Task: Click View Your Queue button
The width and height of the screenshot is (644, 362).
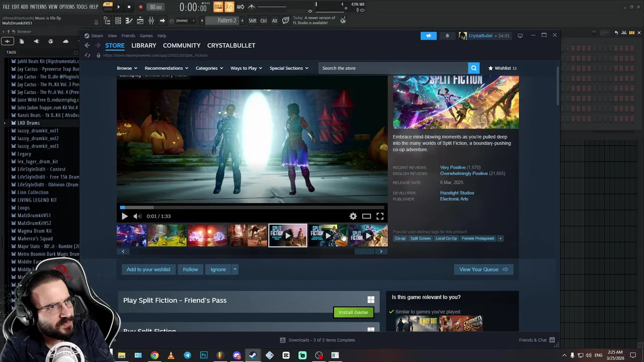Action: [484, 269]
